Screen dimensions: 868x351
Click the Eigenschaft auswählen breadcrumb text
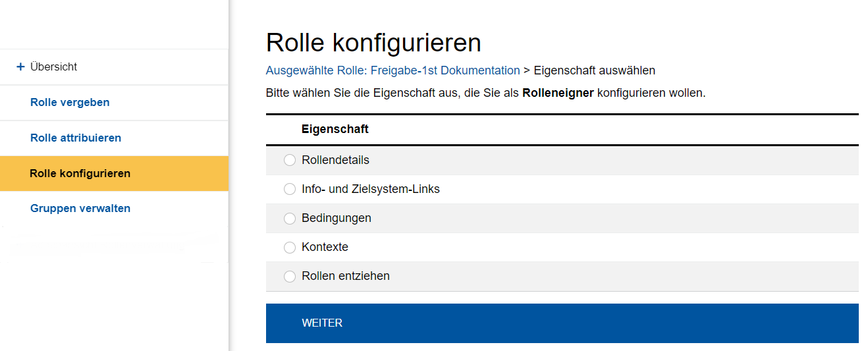pos(594,70)
